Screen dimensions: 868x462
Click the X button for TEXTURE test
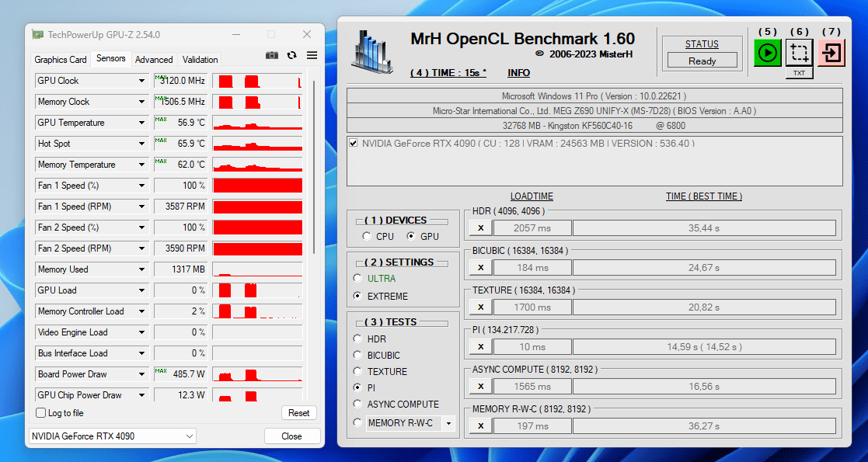[x=480, y=307]
